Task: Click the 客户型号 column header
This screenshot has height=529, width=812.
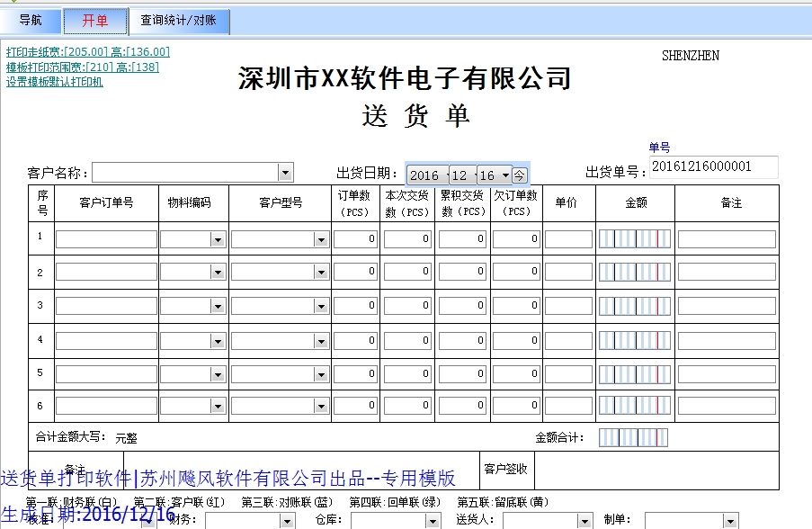Action: [281, 202]
